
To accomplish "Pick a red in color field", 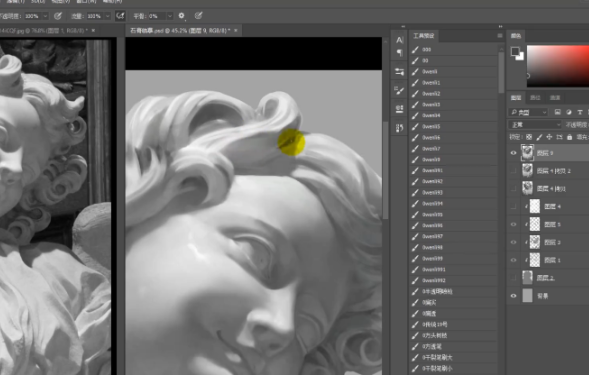I will click(x=558, y=66).
